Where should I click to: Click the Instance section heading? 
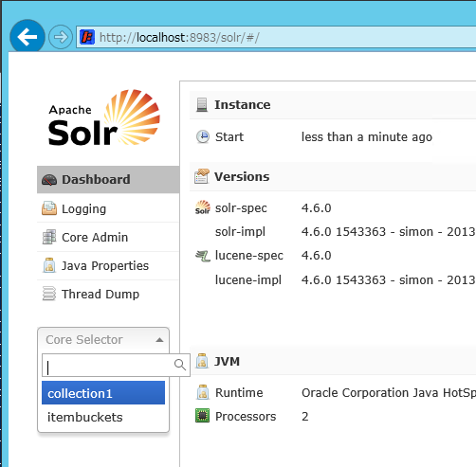tap(243, 105)
